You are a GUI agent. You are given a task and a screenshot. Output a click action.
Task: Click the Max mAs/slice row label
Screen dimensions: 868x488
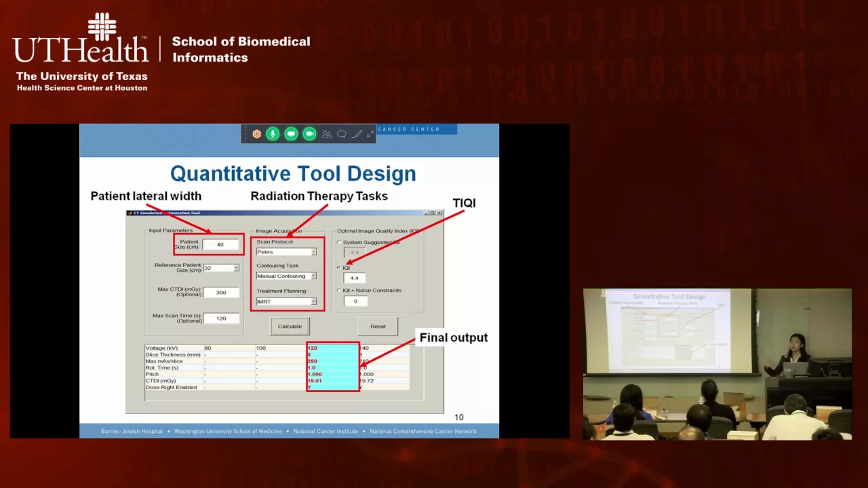click(165, 361)
